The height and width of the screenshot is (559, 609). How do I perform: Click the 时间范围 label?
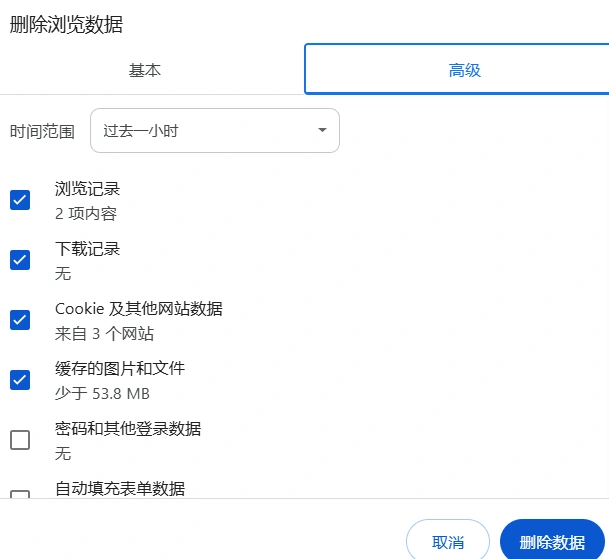point(42,131)
